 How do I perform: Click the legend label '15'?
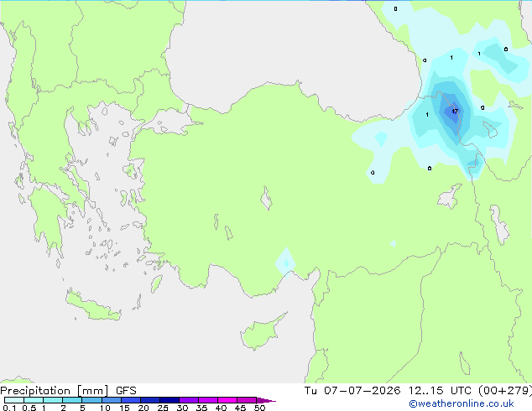[x=124, y=408]
